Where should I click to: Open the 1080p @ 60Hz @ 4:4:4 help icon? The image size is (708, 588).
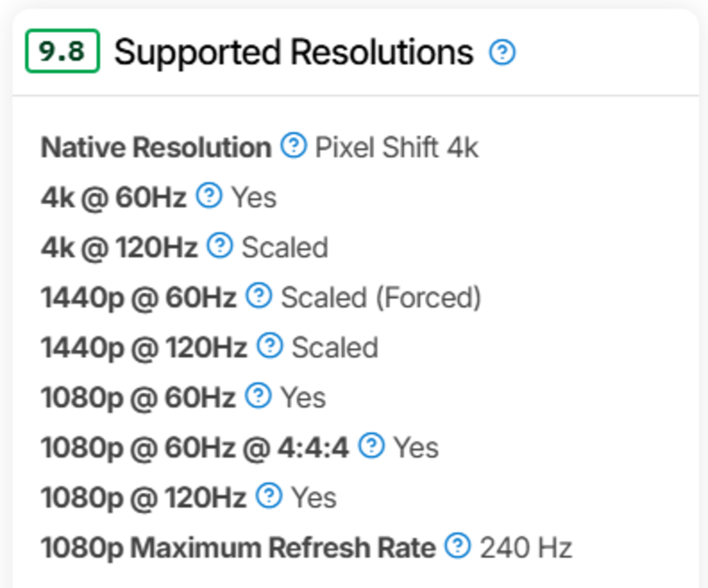click(371, 445)
